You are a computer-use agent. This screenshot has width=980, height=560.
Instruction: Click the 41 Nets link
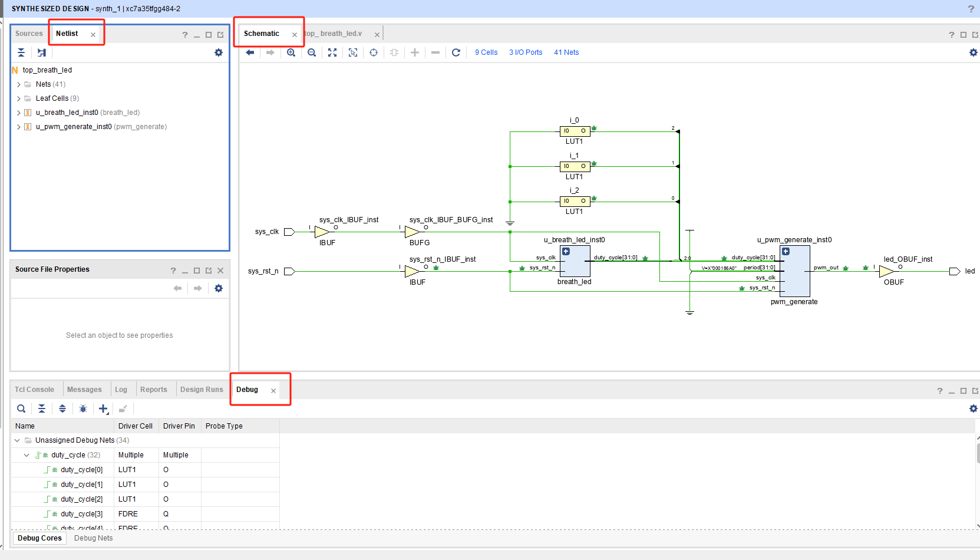(566, 52)
